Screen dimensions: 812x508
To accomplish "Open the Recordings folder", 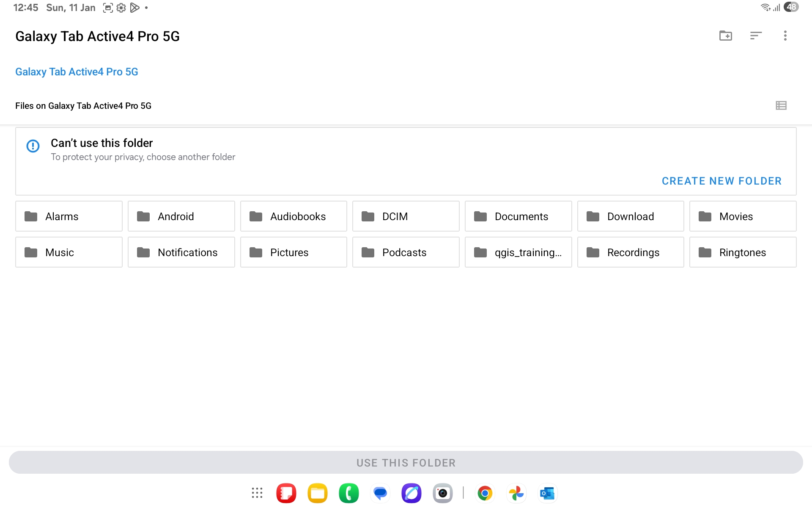I will click(631, 252).
